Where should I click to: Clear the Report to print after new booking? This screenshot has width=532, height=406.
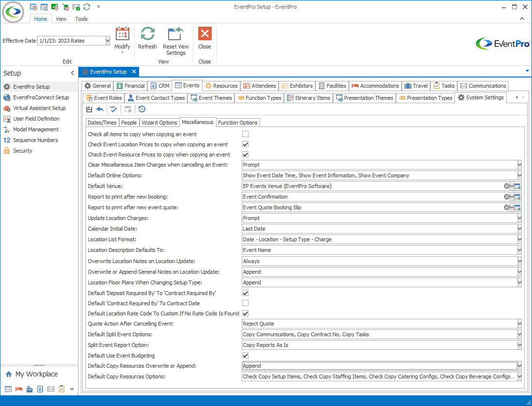pyautogui.click(x=506, y=197)
